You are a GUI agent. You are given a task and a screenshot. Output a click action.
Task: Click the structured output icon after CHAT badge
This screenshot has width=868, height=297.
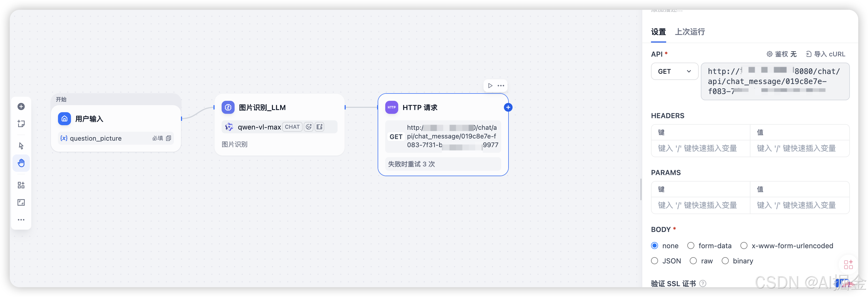[x=319, y=127]
